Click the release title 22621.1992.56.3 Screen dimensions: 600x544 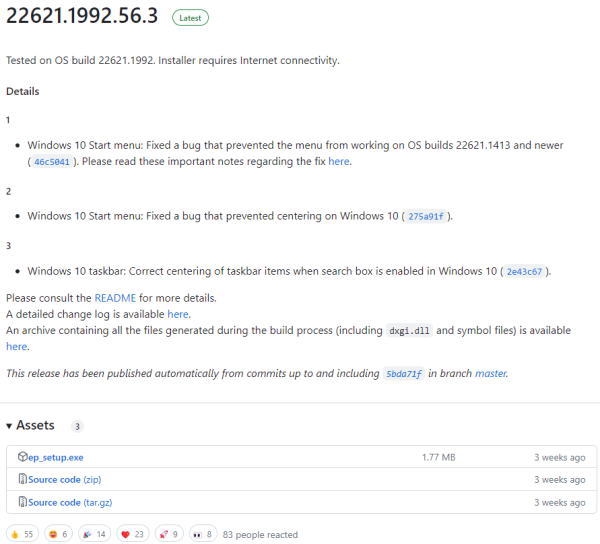coord(82,16)
